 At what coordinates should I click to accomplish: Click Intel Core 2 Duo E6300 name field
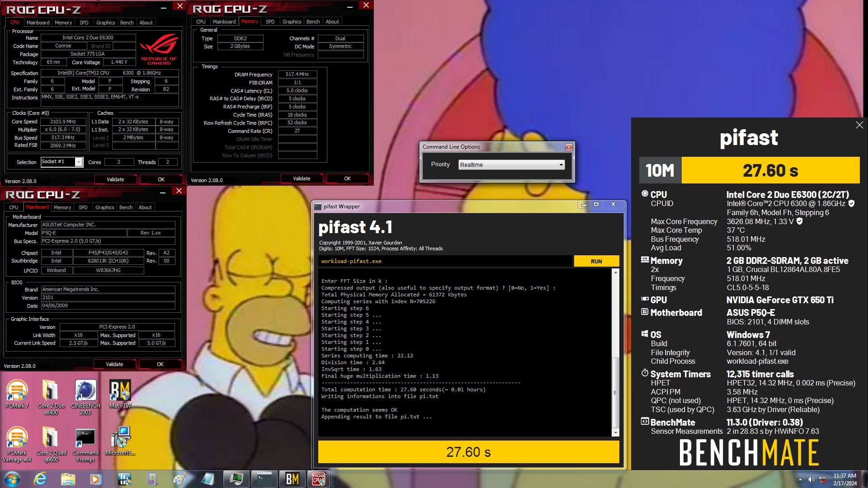[88, 38]
